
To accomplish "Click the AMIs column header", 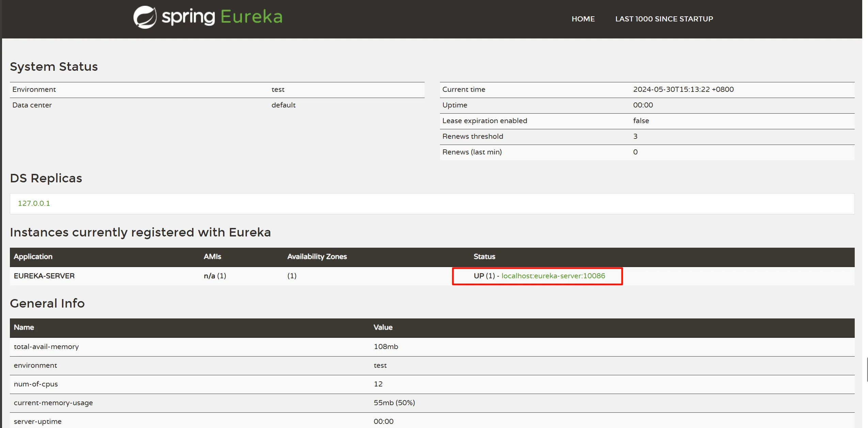I will [212, 257].
